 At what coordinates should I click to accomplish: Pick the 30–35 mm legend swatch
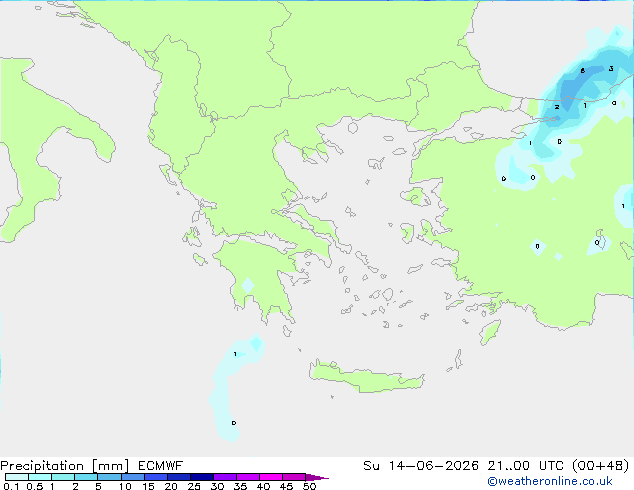pyautogui.click(x=225, y=477)
